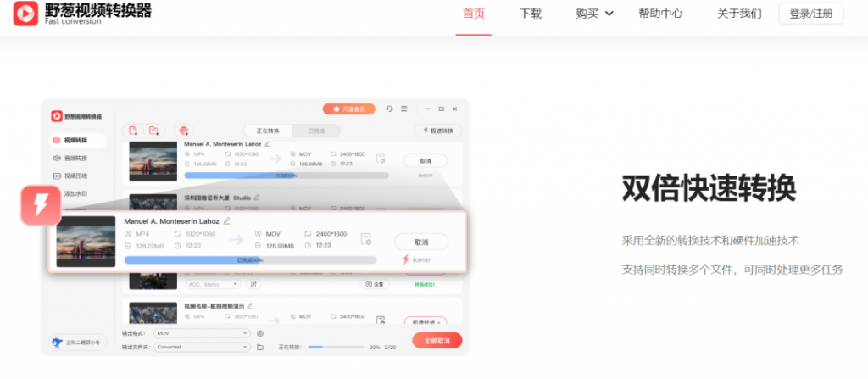Click the orange 开通会员 button

(348, 109)
